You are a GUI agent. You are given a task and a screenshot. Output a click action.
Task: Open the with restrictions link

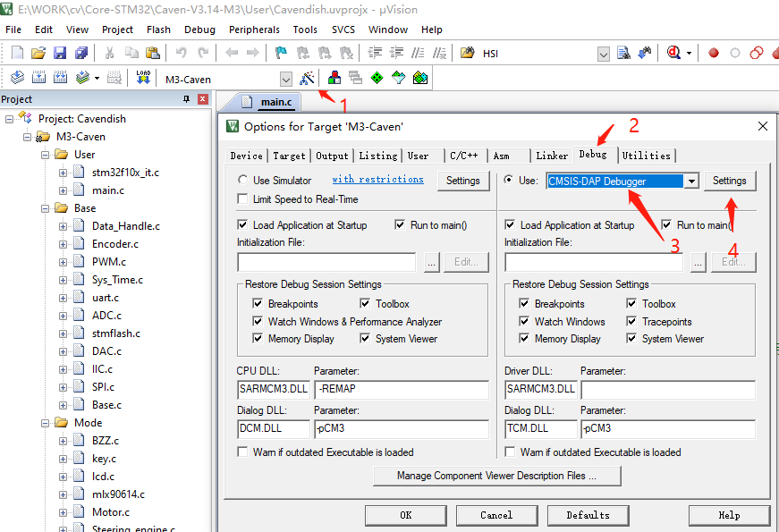tap(377, 179)
